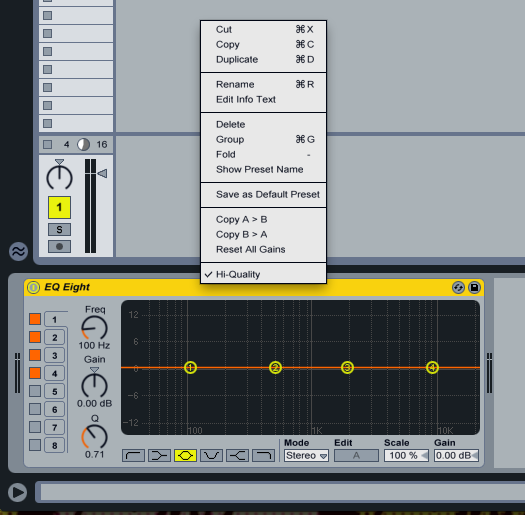This screenshot has height=515, width=525.
Task: Choose Save as Default Preset
Action: (264, 194)
